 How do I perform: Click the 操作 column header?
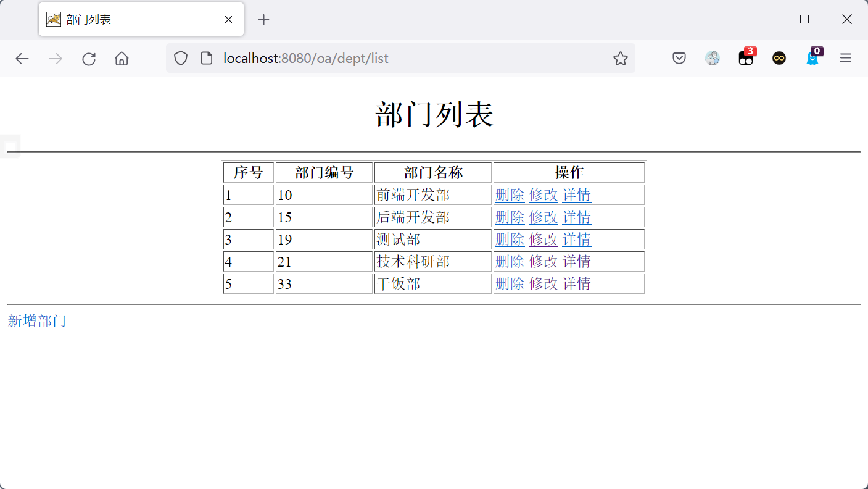[x=569, y=173]
